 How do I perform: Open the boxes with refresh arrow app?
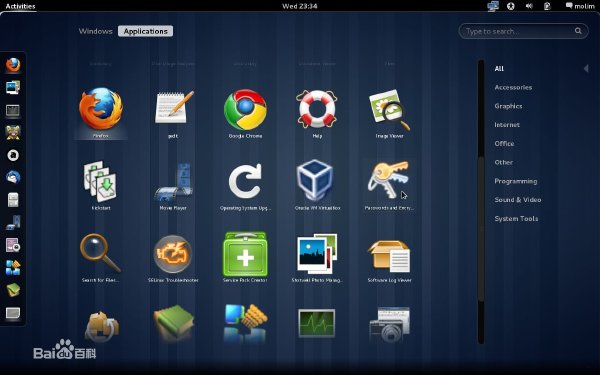[101, 326]
